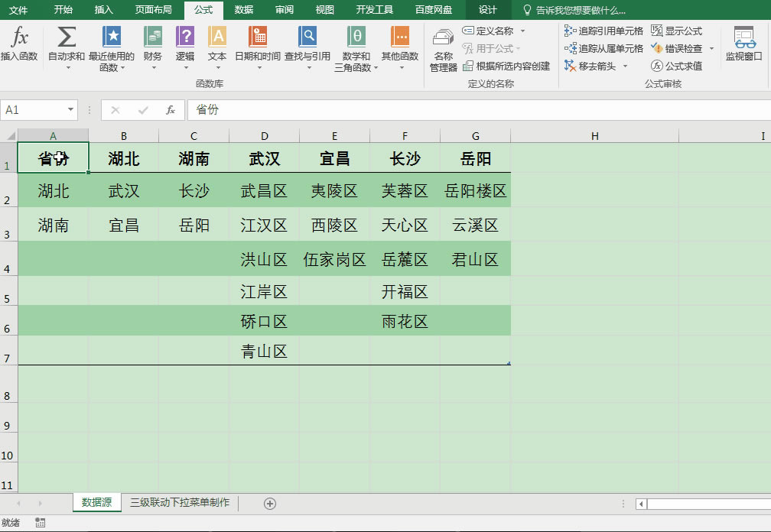Screen dimensions: 771x532
Task: Click the AutoSum sigma icon
Action: tap(67, 37)
